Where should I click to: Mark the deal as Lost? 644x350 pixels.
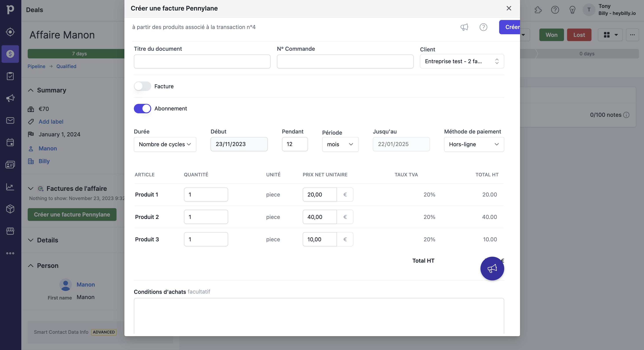point(579,35)
